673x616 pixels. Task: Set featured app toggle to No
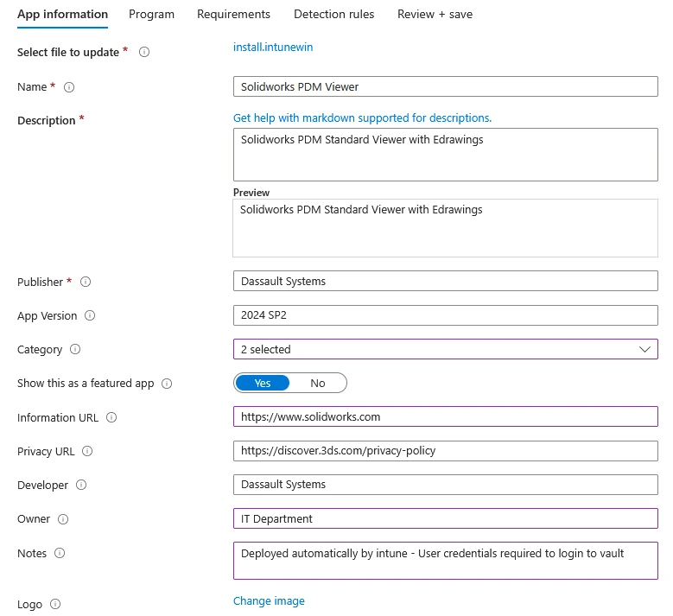pyautogui.click(x=318, y=383)
